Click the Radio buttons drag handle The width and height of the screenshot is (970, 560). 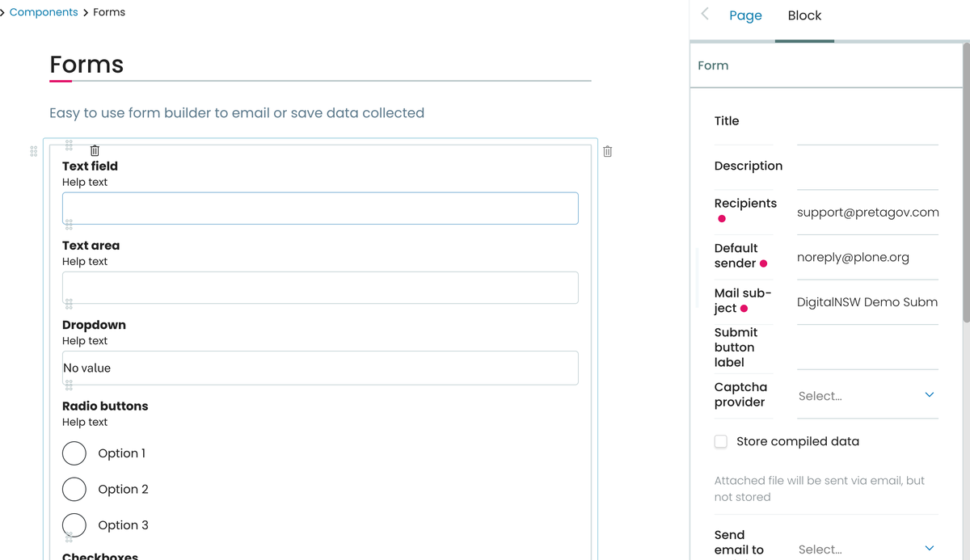pyautogui.click(x=69, y=385)
